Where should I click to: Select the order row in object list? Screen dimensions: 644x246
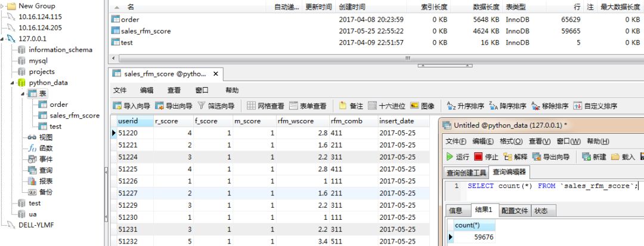375,19
